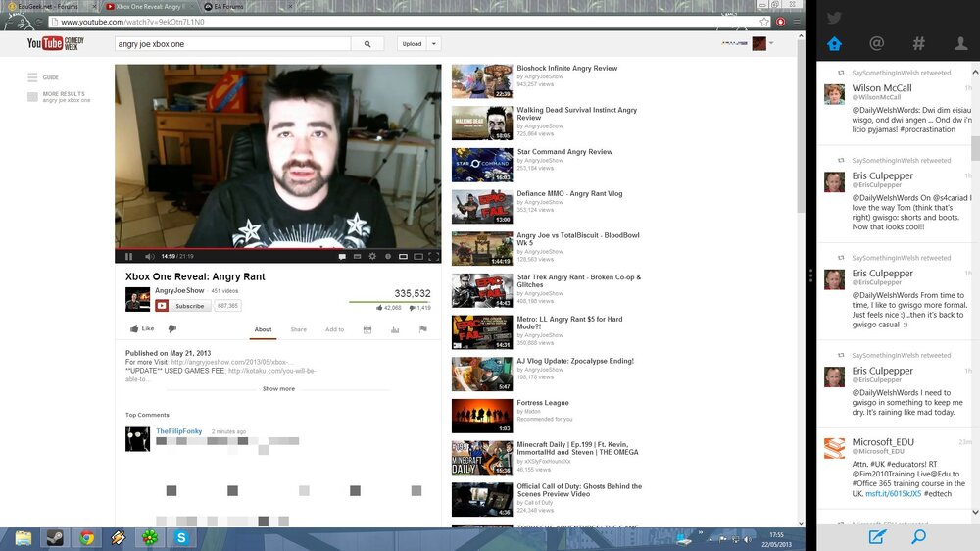980x551 pixels.
Task: Open More Results for angry joe xbox one
Action: coord(60,97)
